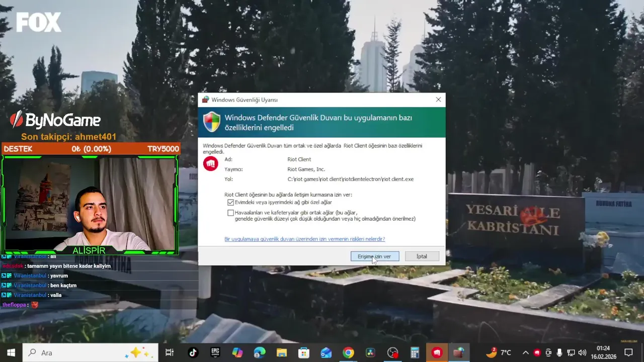Open Microsoft Store from the taskbar

[x=303, y=352]
